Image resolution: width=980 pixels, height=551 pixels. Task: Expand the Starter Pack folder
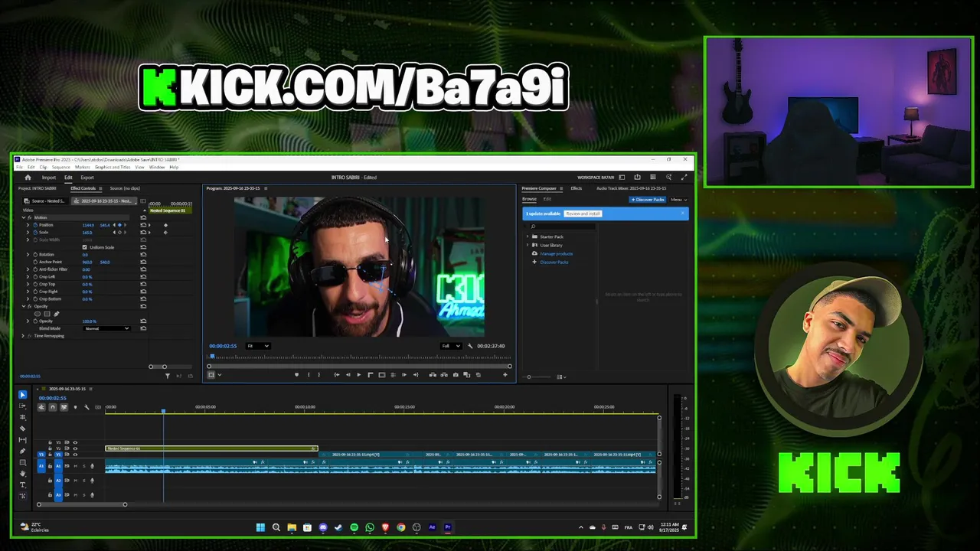[x=528, y=236]
